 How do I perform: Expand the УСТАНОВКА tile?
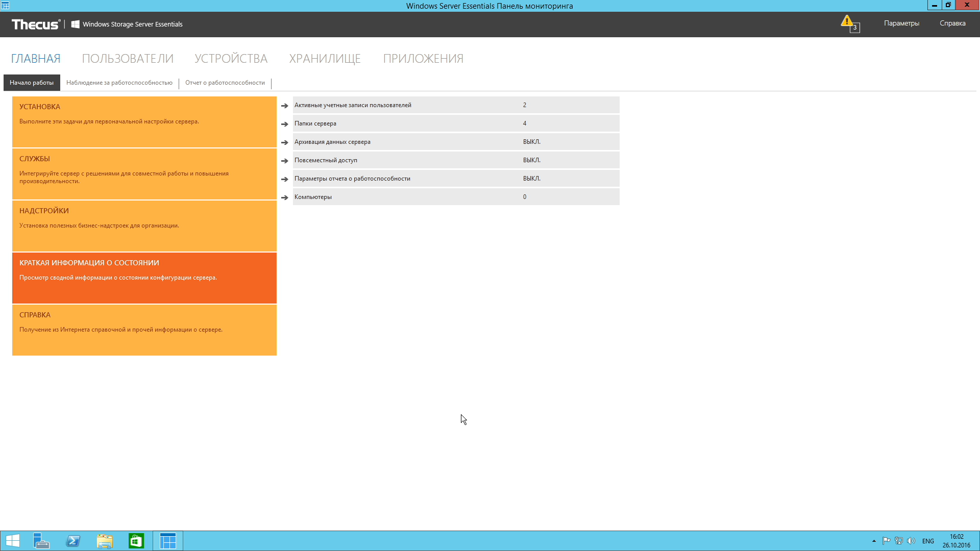coord(144,121)
